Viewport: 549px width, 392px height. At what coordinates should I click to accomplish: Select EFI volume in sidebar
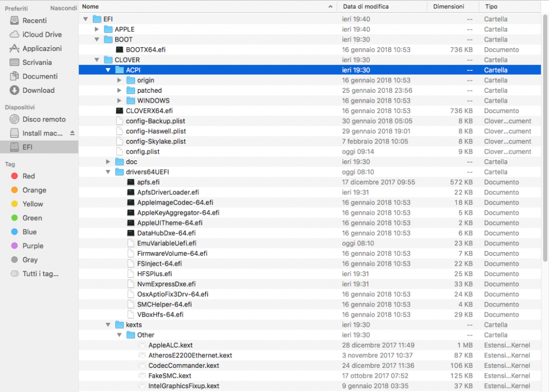(x=39, y=147)
